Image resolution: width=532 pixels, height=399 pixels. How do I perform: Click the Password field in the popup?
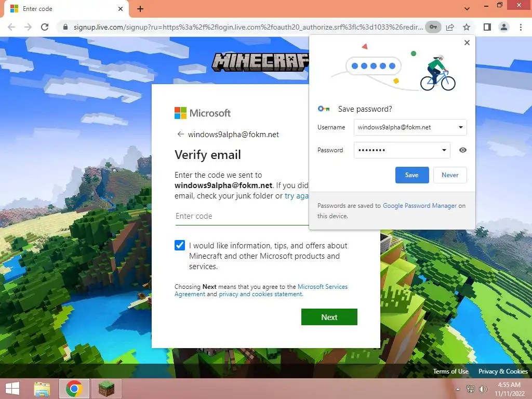coord(402,150)
